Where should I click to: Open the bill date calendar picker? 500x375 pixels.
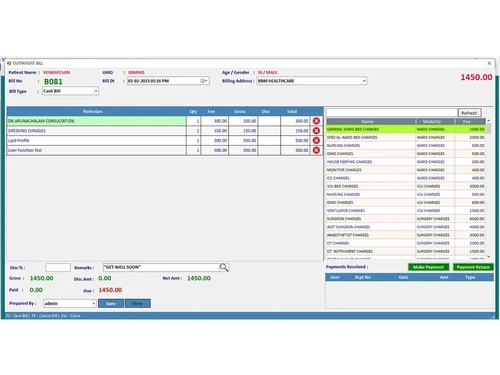(x=204, y=81)
